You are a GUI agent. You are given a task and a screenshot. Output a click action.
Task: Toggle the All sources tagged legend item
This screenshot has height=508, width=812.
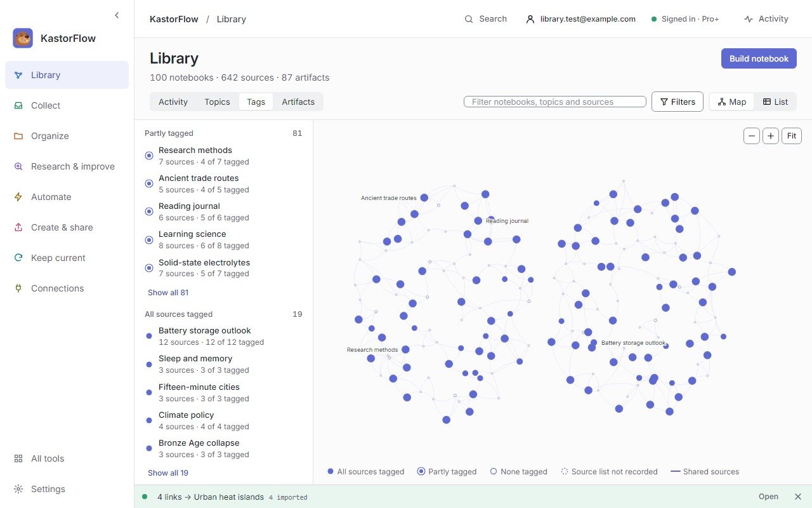click(366, 472)
